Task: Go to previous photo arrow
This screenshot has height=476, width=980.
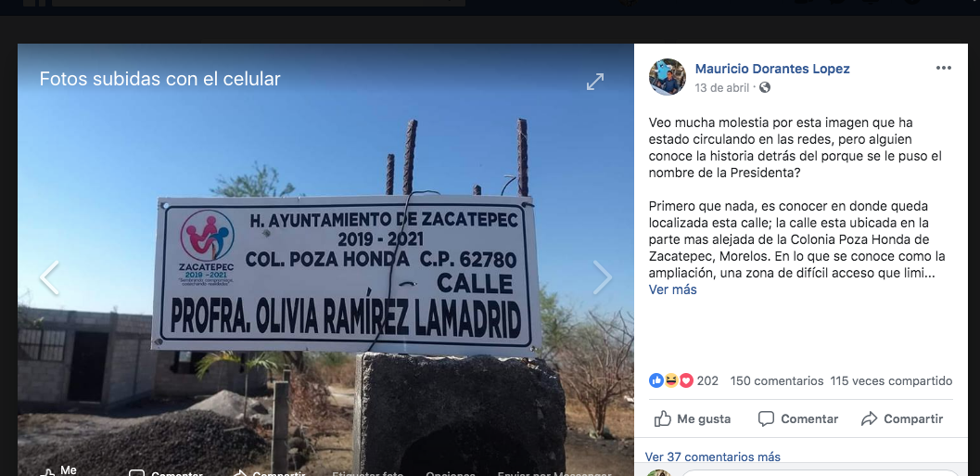Action: (x=49, y=277)
